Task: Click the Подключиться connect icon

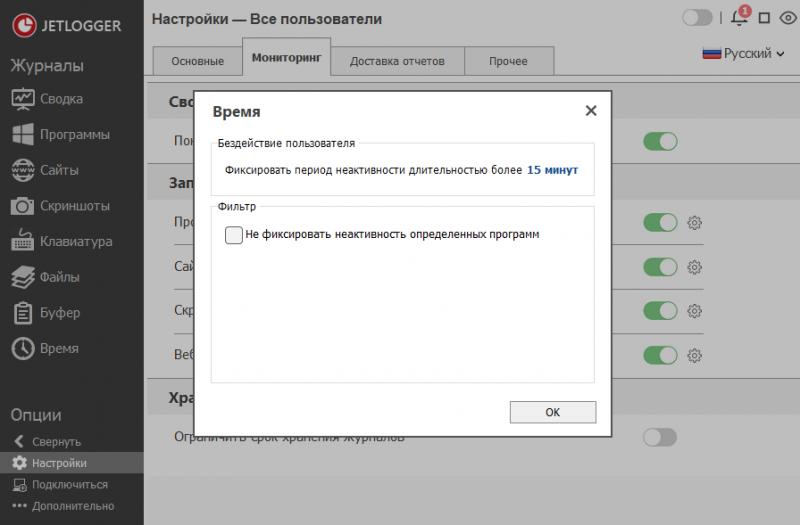Action: tap(20, 485)
